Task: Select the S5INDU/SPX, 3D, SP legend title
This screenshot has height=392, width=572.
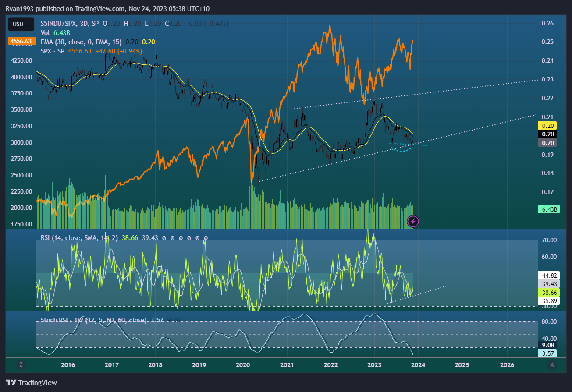Action: tap(71, 24)
